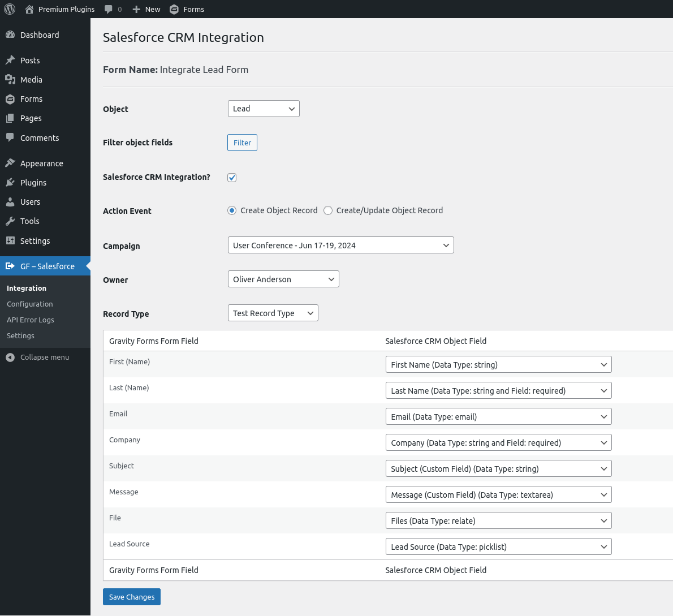Open Configuration in the GF Salesforce submenu
The image size is (673, 616).
[x=30, y=304]
